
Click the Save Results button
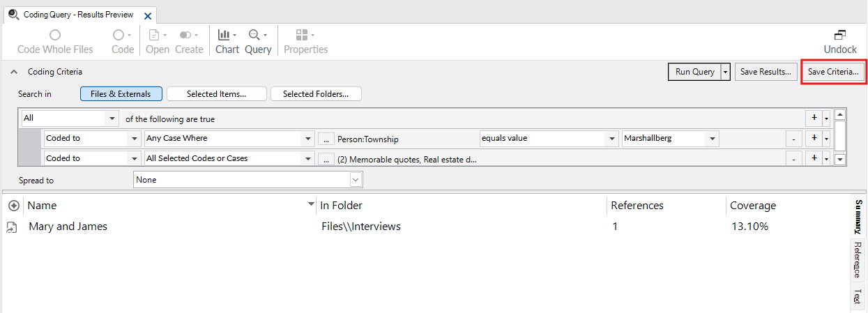[x=766, y=72]
